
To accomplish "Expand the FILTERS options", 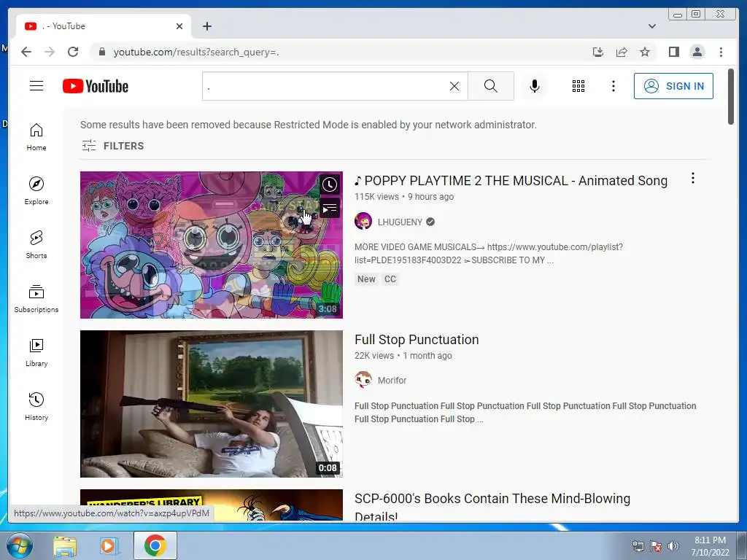I will 113,146.
